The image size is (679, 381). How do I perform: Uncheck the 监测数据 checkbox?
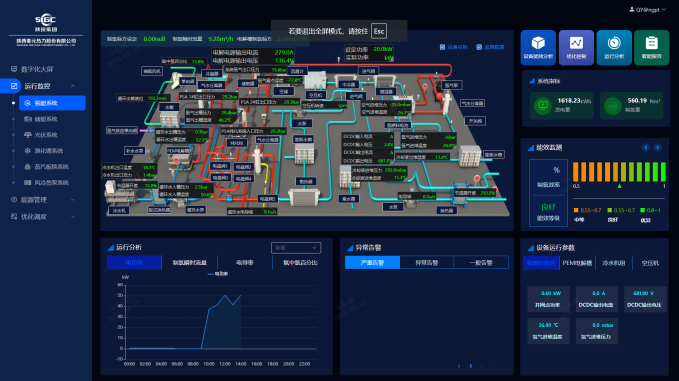[479, 47]
